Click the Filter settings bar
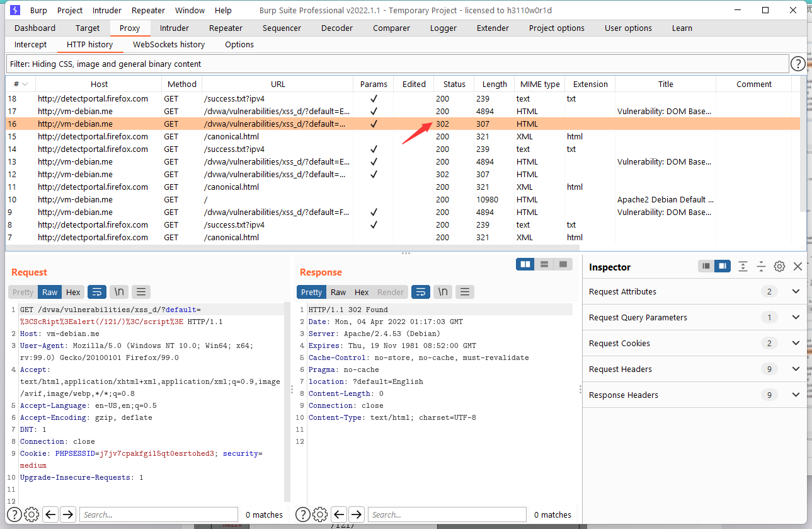The height and width of the screenshot is (529, 812). 397,64
